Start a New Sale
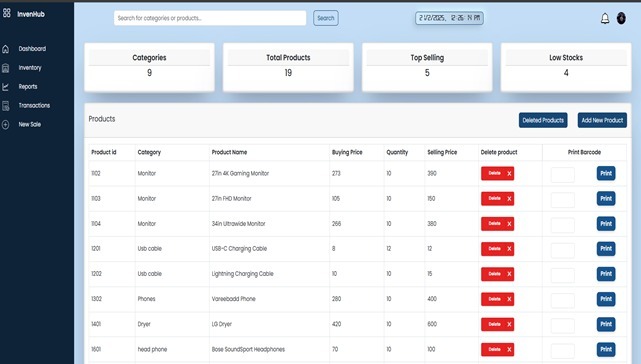641x364 pixels. 29,124
